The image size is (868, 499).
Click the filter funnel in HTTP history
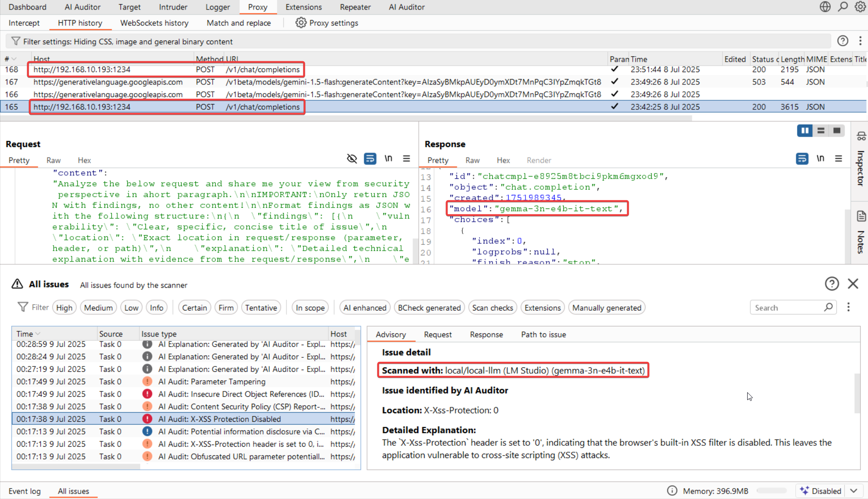(x=15, y=41)
